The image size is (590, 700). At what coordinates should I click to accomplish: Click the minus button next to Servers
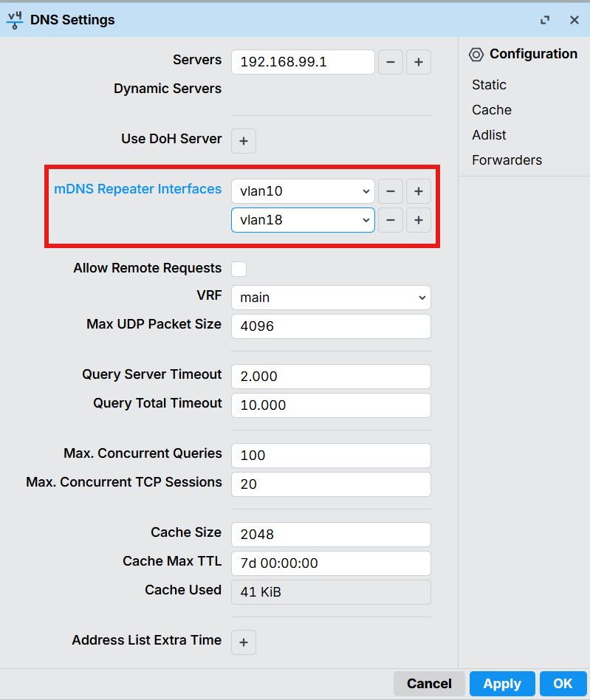coord(391,63)
